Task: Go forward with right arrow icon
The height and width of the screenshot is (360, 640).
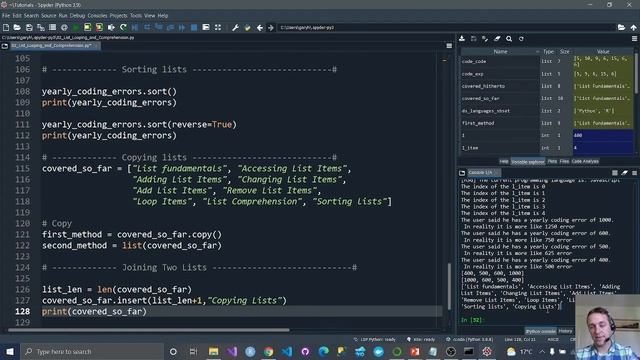Action: (270, 27)
